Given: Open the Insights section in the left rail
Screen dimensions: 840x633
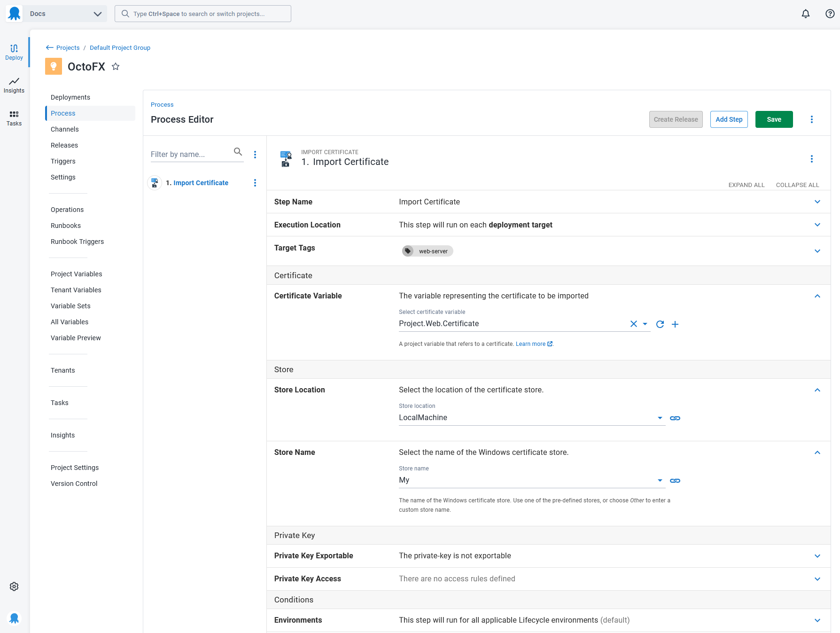Looking at the screenshot, I should click(x=14, y=85).
